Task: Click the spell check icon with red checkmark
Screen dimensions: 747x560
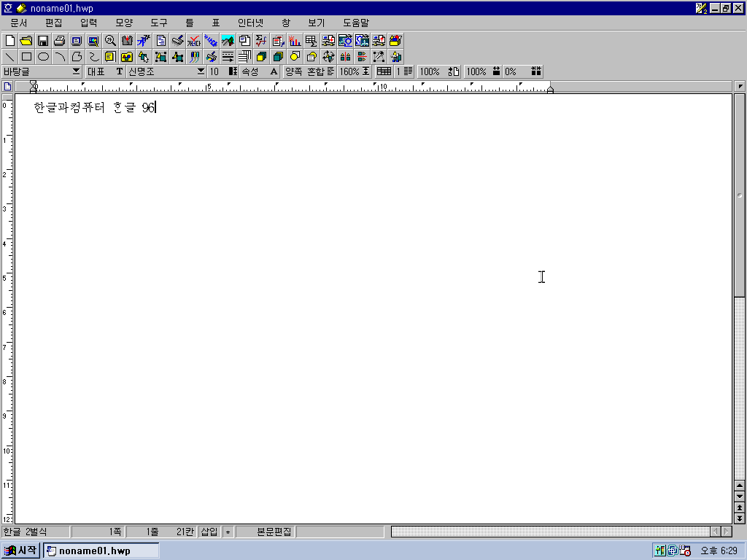Action: 194,41
